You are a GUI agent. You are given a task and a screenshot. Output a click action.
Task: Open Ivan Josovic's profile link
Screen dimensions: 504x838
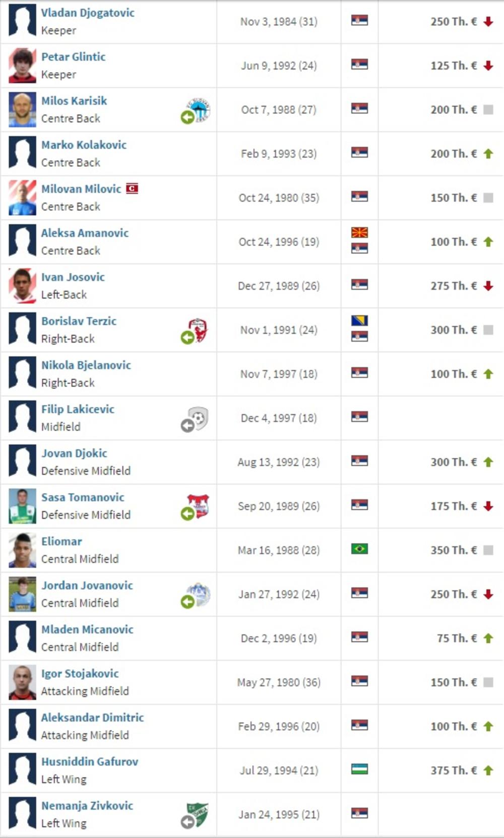point(73,277)
